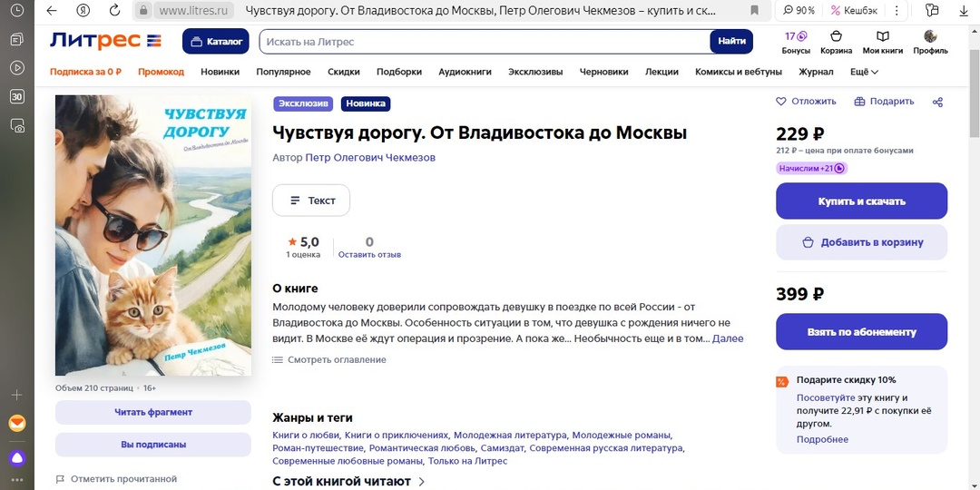
Task: Open the browser three-dot menu
Action: (897, 11)
